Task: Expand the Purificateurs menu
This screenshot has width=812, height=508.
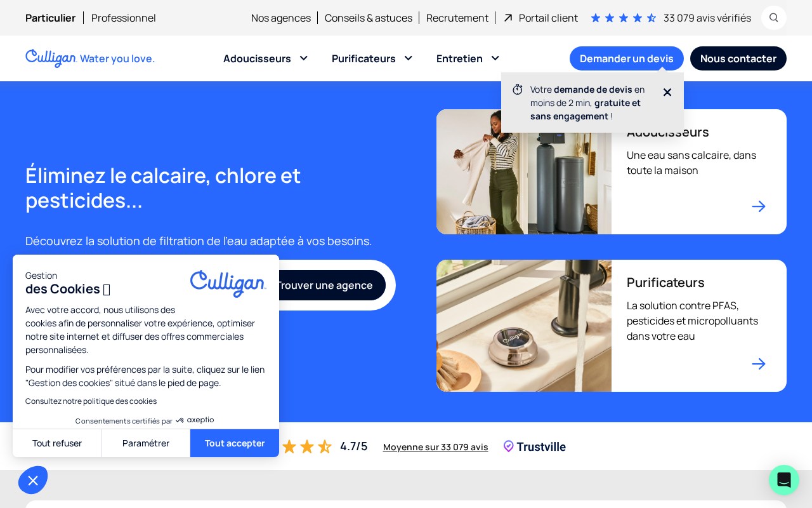Action: coord(372,58)
